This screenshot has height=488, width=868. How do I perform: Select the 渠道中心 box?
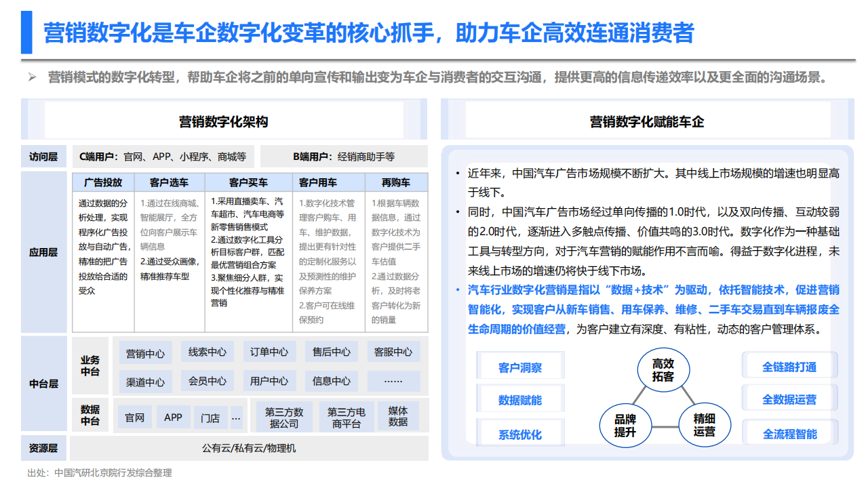tap(145, 382)
